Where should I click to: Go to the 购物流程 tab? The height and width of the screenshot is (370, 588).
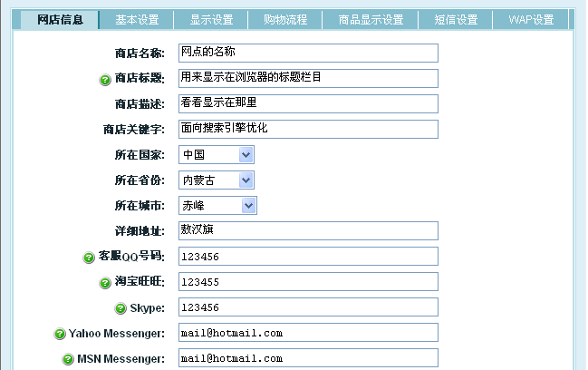(284, 20)
